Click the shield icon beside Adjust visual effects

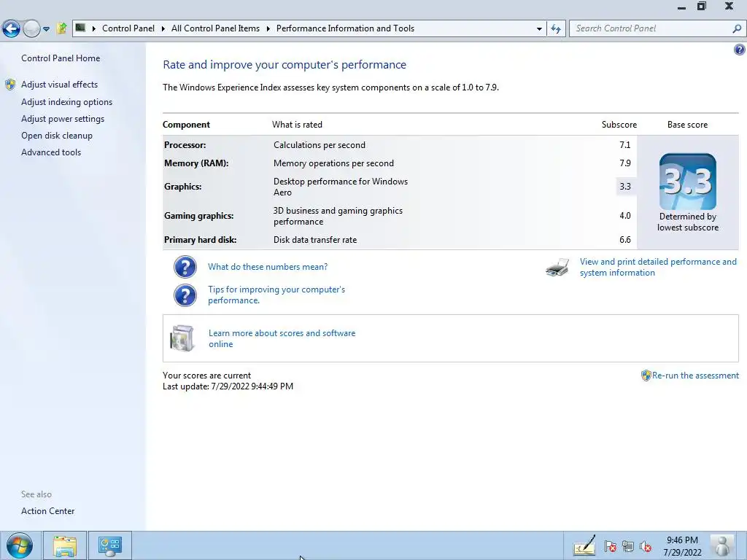click(x=10, y=85)
